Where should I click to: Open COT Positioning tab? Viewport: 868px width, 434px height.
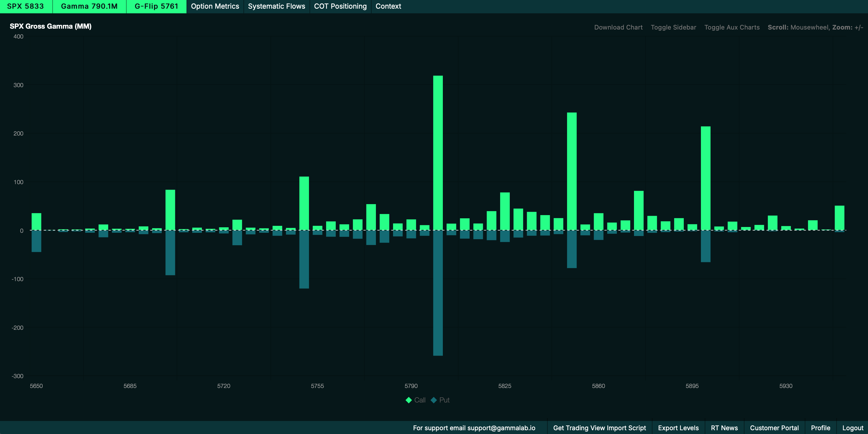[x=340, y=6]
